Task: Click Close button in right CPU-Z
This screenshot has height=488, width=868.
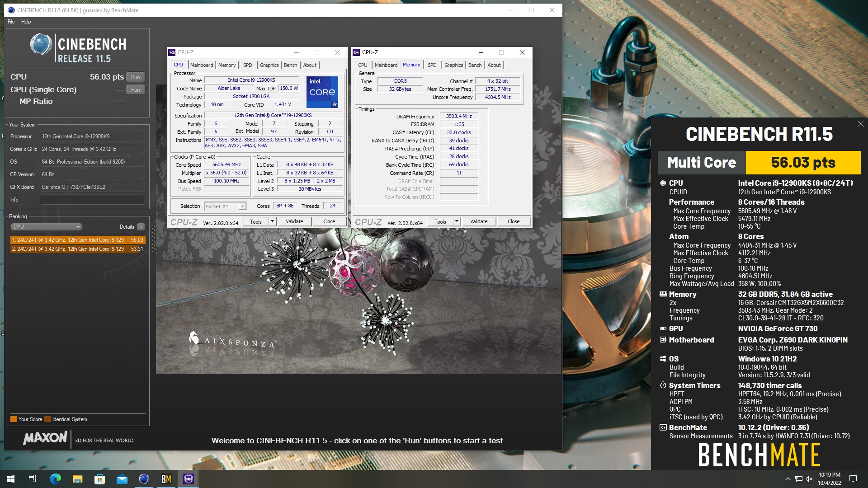Action: tap(514, 222)
